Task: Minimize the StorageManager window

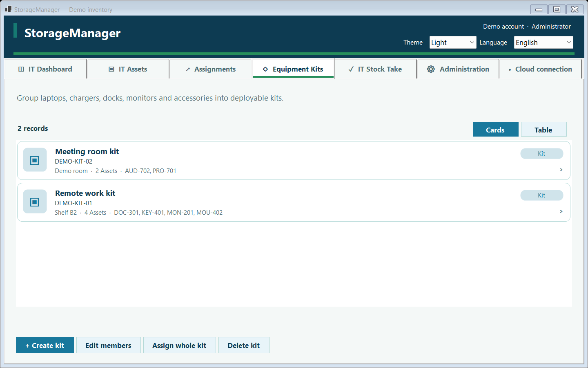Action: coord(539,9)
